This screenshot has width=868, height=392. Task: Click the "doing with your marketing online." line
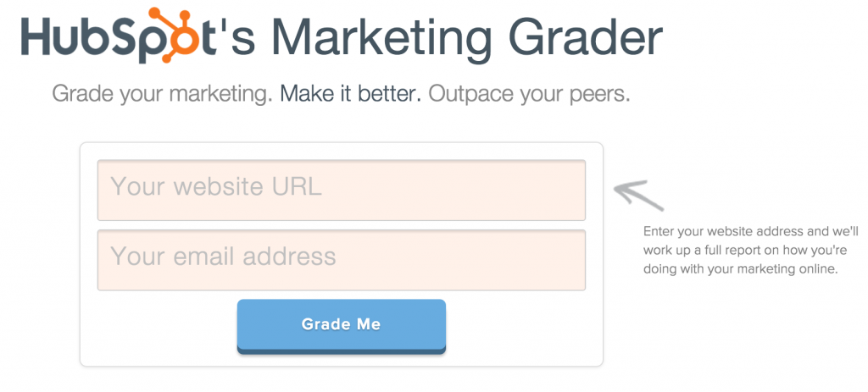tap(741, 270)
